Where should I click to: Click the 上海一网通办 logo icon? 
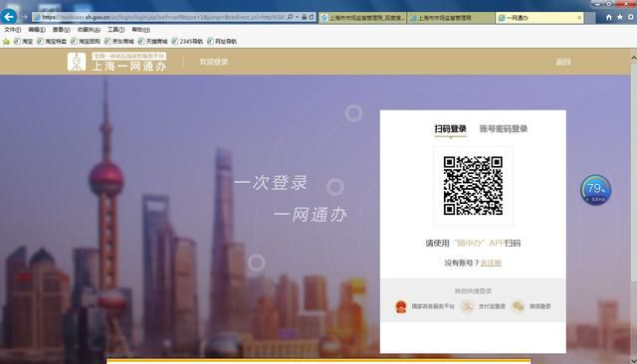[x=77, y=62]
